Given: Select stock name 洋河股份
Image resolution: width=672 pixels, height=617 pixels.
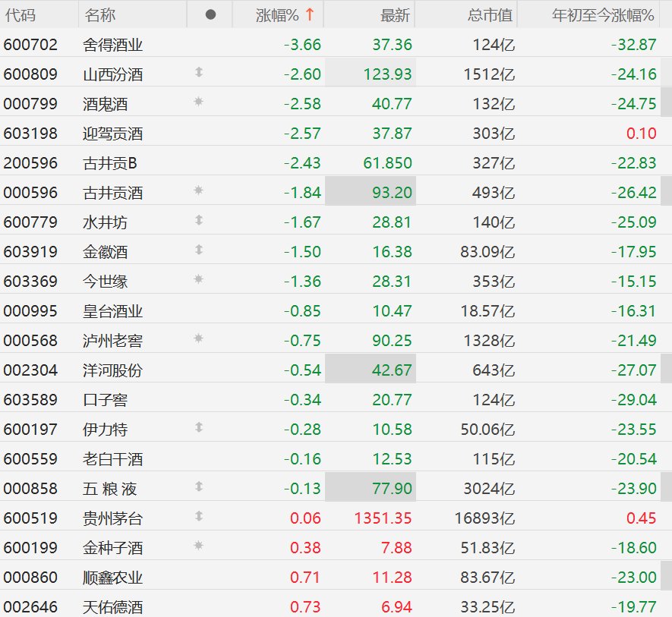Looking at the screenshot, I should tap(112, 370).
